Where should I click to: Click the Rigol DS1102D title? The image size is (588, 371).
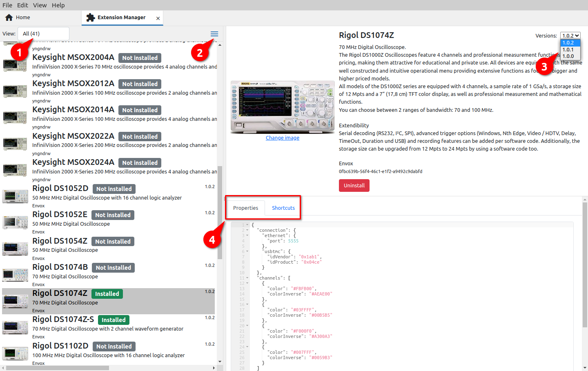click(x=60, y=346)
